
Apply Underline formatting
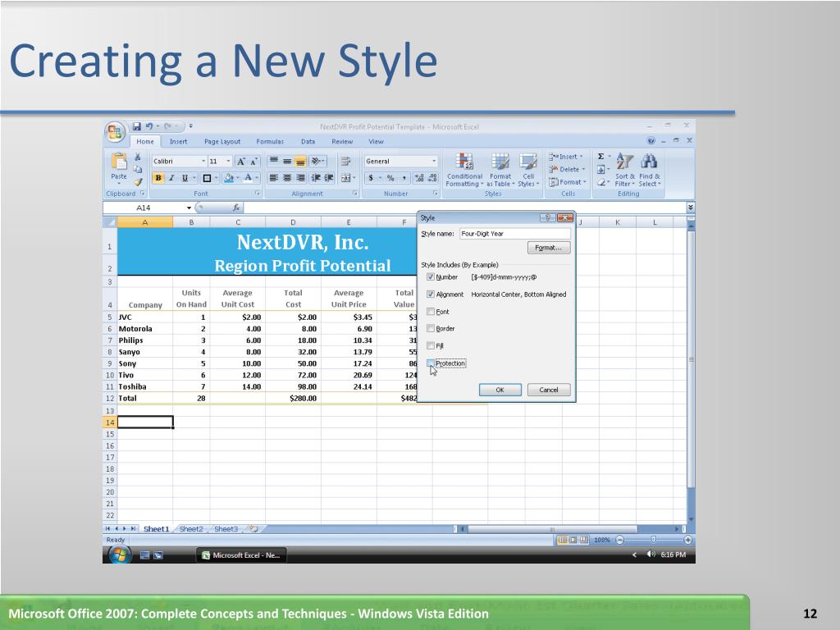185,178
